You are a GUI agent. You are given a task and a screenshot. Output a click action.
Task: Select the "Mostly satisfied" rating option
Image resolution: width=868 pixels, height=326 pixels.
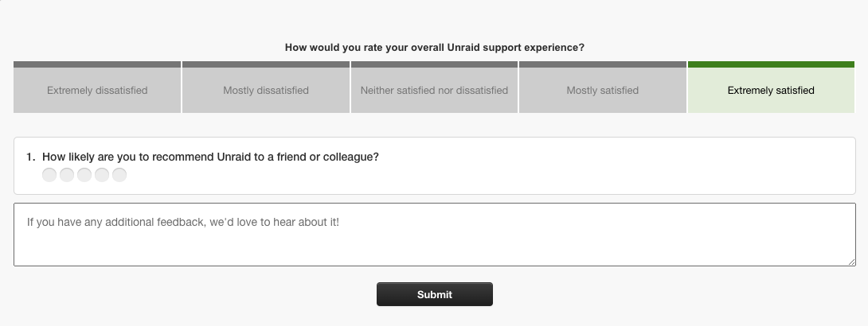point(603,91)
